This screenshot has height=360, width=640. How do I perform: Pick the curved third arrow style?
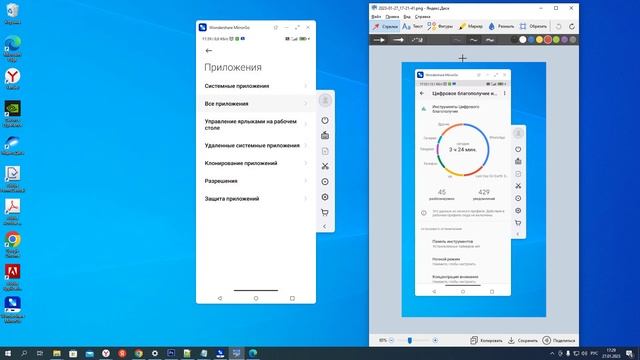click(417, 40)
